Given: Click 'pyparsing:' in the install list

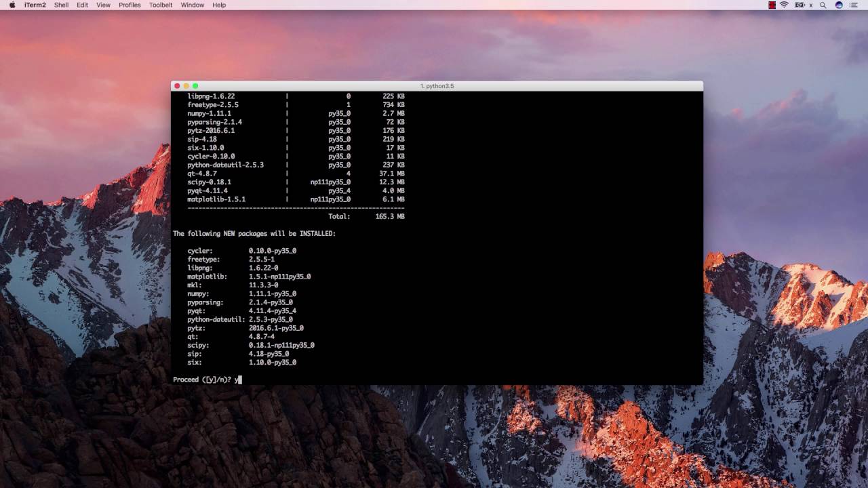Looking at the screenshot, I should coord(205,302).
